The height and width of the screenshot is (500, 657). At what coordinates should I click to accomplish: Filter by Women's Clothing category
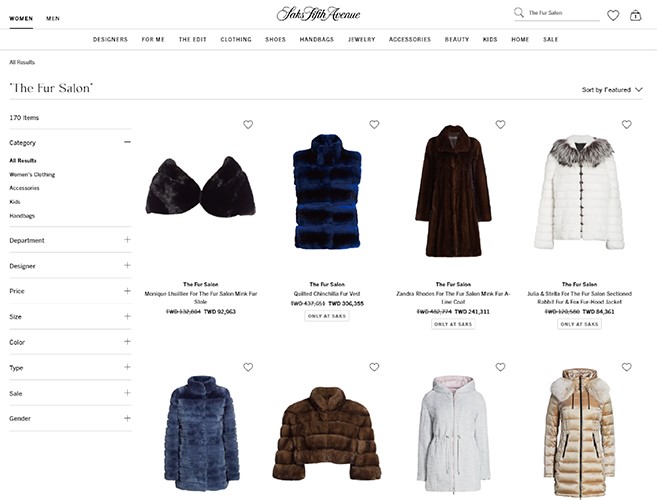click(32, 174)
